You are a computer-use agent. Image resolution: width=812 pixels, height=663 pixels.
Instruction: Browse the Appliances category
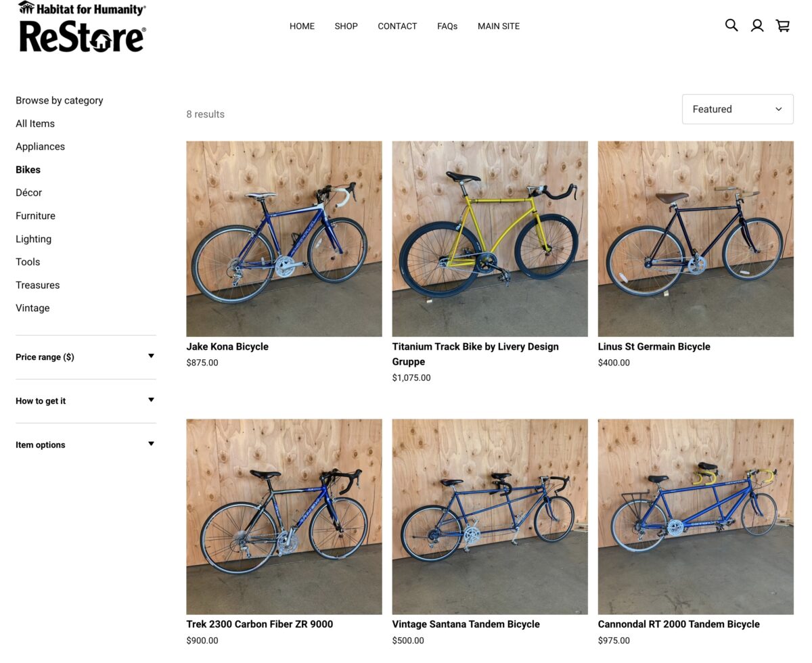41,147
